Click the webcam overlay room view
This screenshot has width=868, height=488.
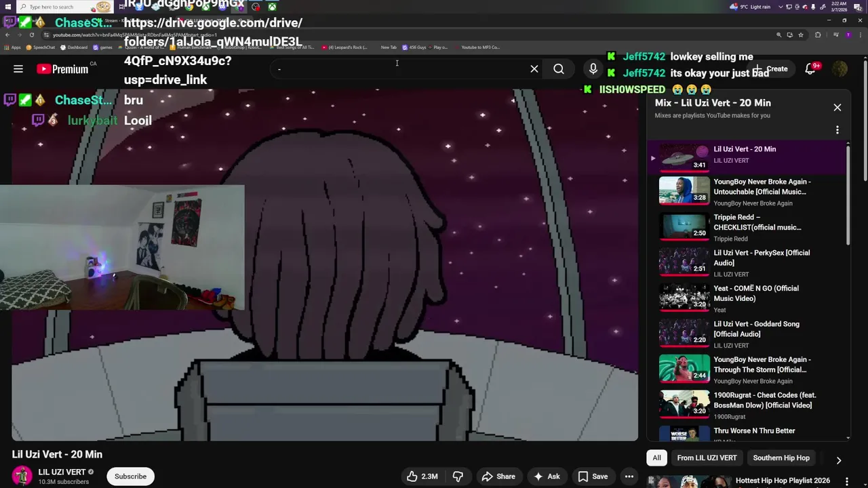[122, 247]
